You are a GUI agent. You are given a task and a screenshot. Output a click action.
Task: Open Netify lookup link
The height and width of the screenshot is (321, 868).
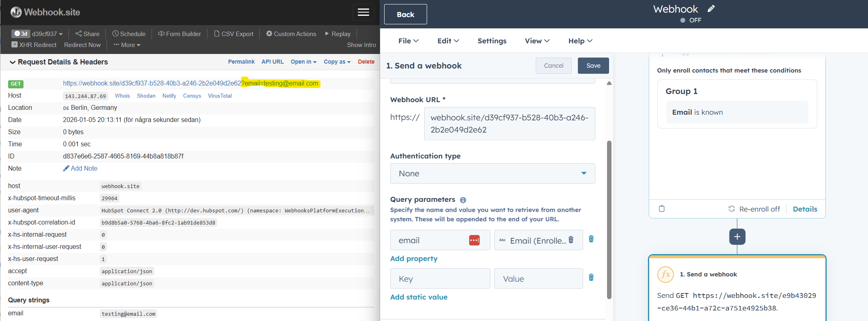169,96
